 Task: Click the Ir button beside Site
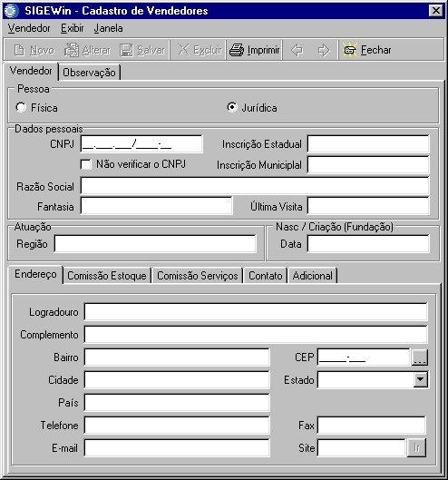click(416, 447)
